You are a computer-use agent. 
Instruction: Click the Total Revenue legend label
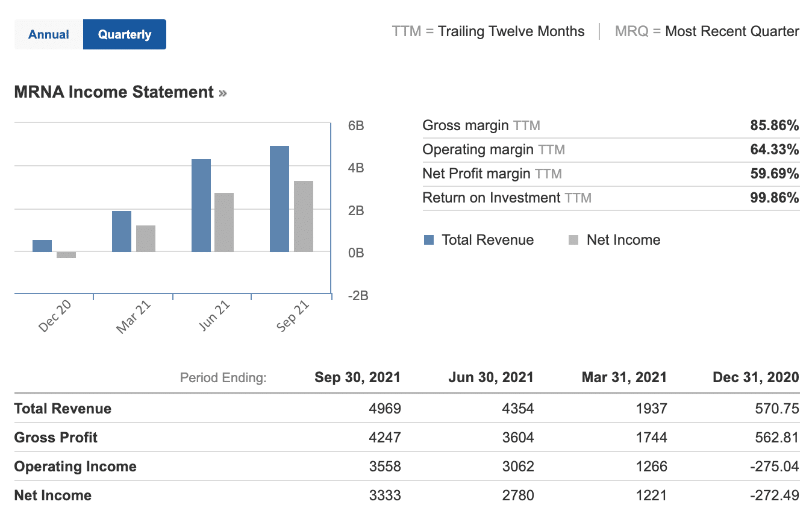point(488,240)
